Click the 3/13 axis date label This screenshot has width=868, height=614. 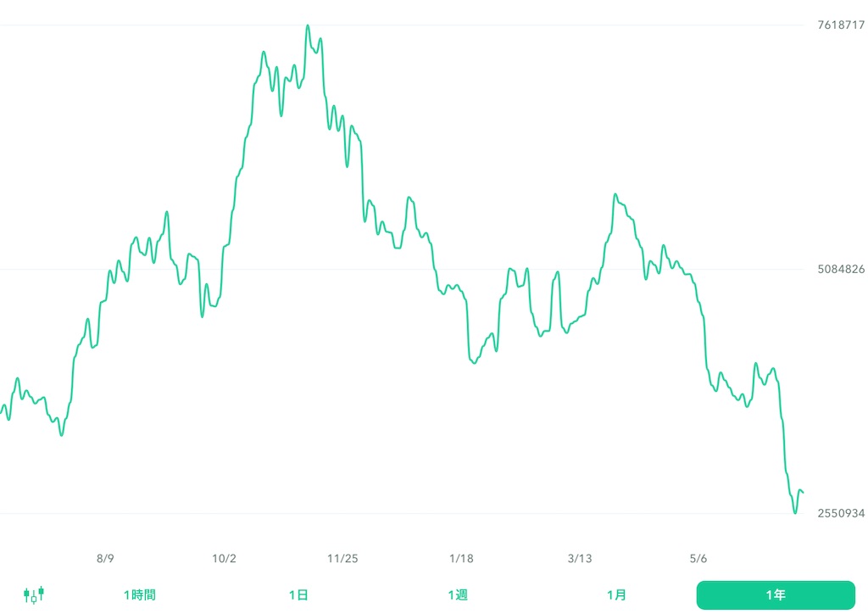580,558
